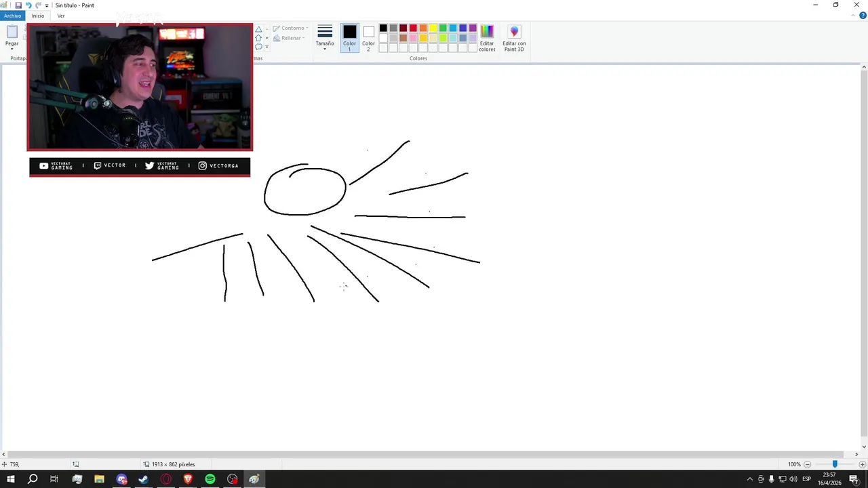
Task: Open File Explorer from taskbar
Action: coord(99,479)
